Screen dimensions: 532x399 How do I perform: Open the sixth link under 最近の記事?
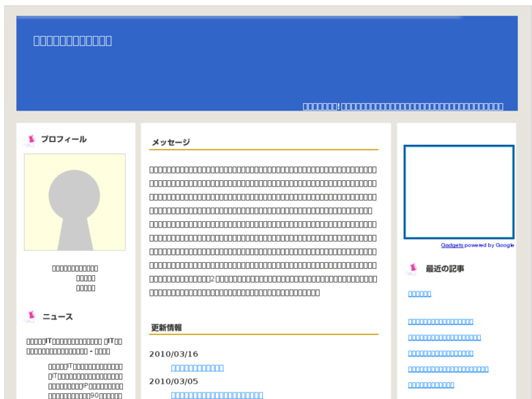[x=431, y=385]
